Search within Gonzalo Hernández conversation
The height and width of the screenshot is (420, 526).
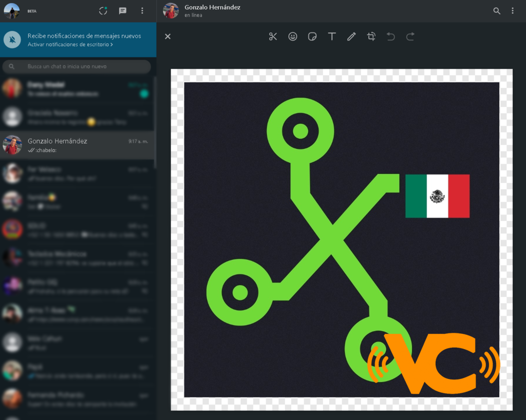coord(497,11)
